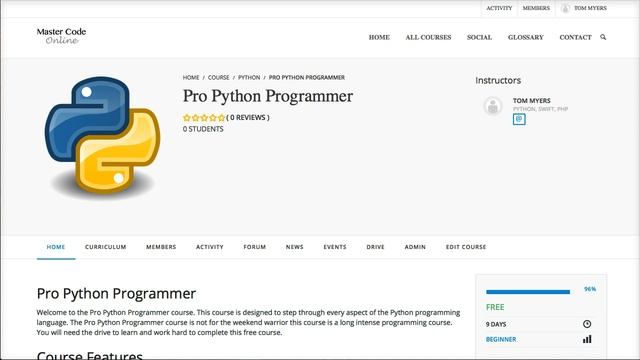Switch to the course Members tab

(161, 247)
